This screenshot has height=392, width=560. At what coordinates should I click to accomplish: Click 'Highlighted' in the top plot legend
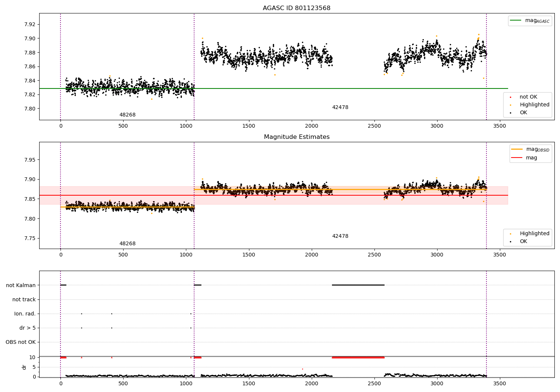point(535,105)
